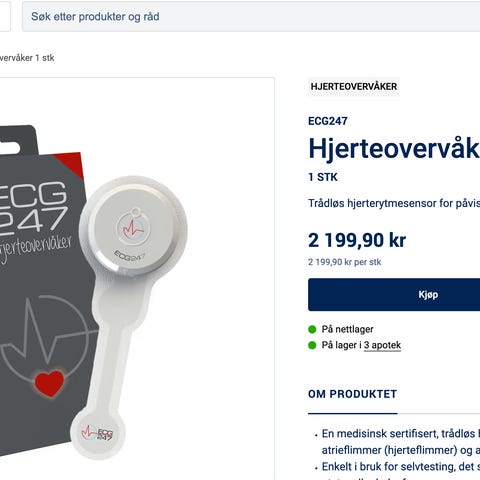The width and height of the screenshot is (480, 480).
Task: Click the Hjerteovervåker product title heading
Action: (x=394, y=148)
